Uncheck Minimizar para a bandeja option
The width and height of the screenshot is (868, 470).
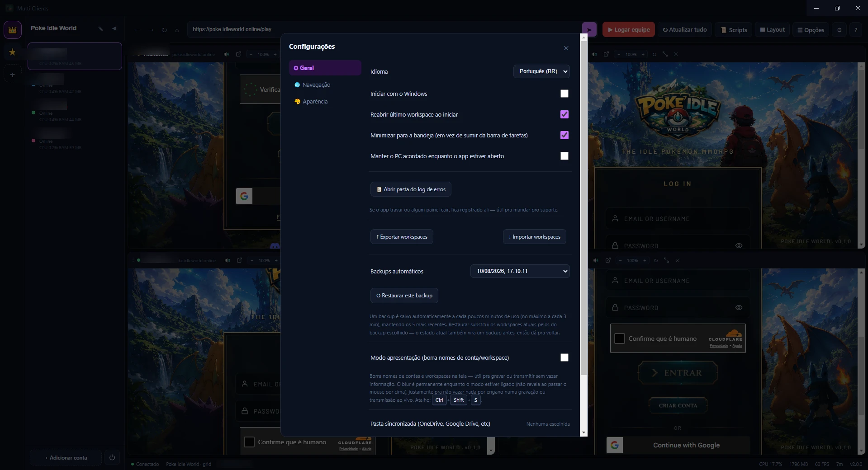(564, 135)
